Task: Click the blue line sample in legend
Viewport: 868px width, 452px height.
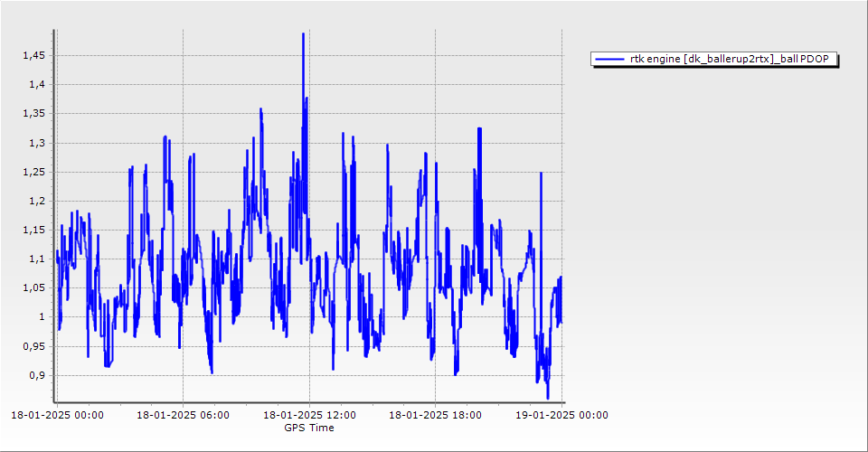Action: click(609, 59)
